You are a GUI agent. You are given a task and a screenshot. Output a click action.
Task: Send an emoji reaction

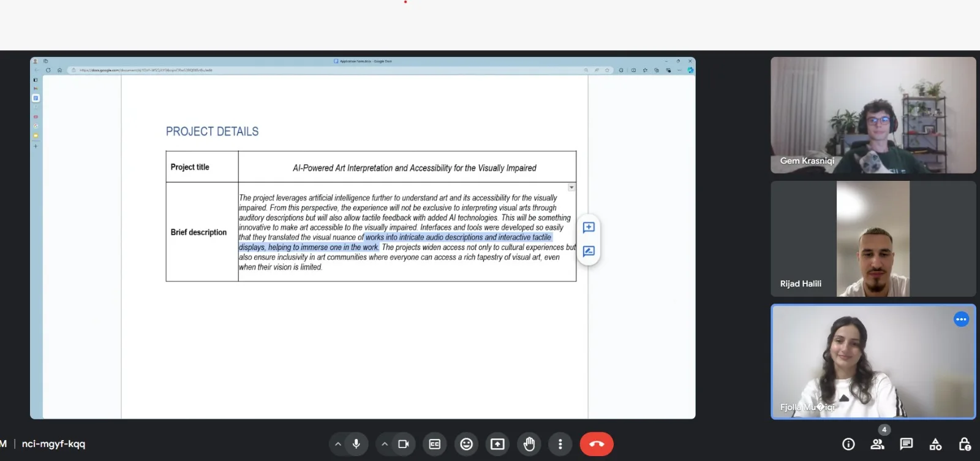467,444
